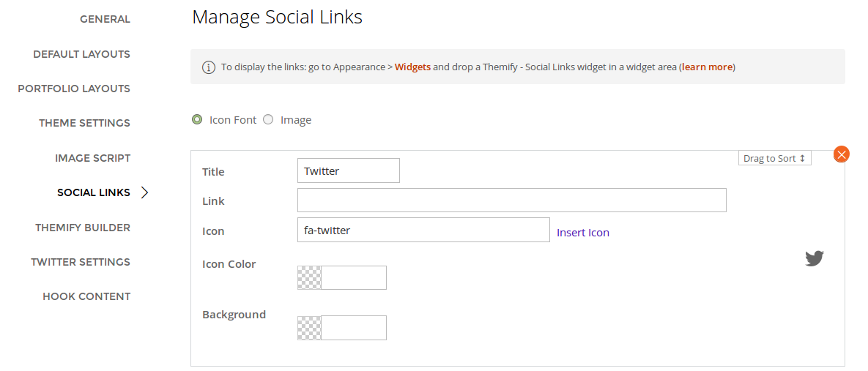Open the Icon Color swatch picker

click(x=309, y=278)
